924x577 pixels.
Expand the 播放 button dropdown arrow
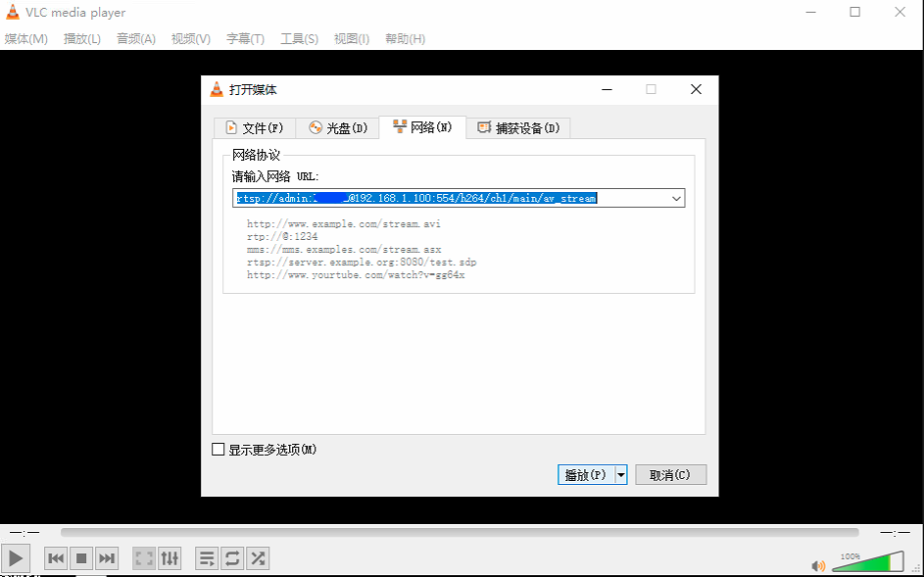[x=621, y=475]
